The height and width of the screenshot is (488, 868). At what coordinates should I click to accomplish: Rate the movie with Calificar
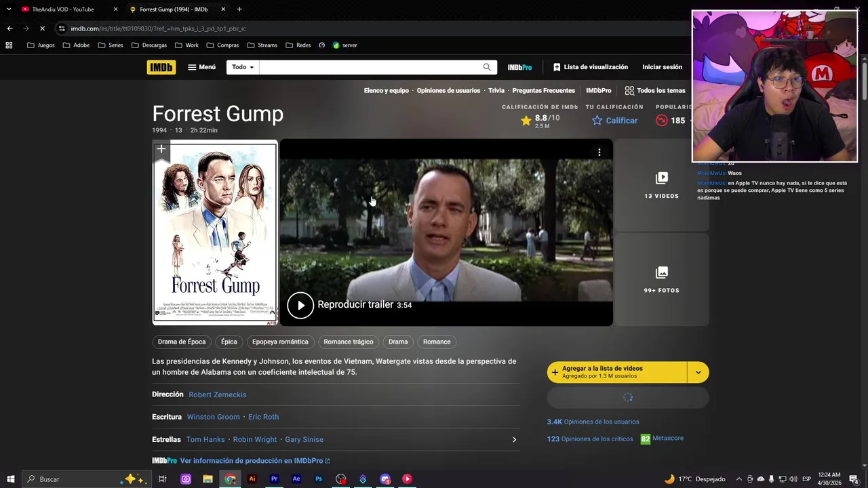coord(614,121)
